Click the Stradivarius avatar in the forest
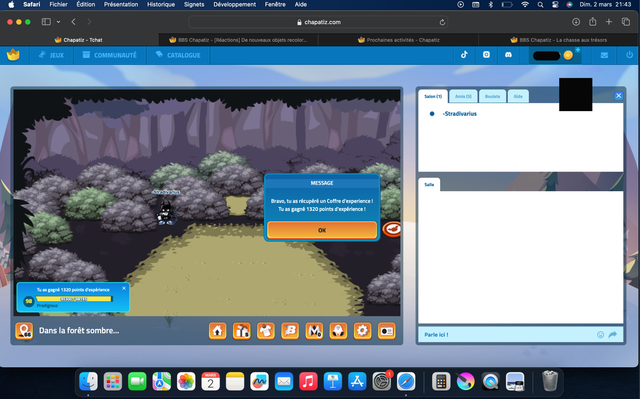The height and width of the screenshot is (399, 640). [166, 213]
